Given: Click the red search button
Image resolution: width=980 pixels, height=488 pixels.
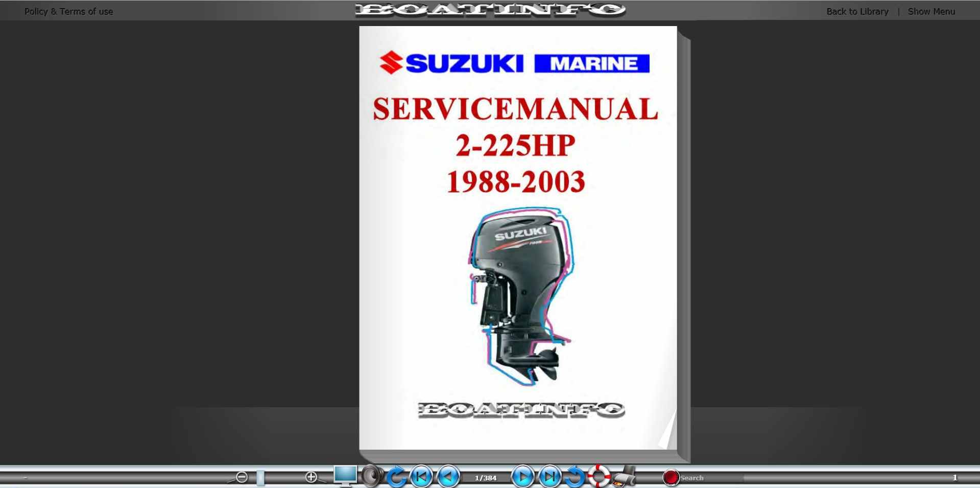Looking at the screenshot, I should pos(671,478).
